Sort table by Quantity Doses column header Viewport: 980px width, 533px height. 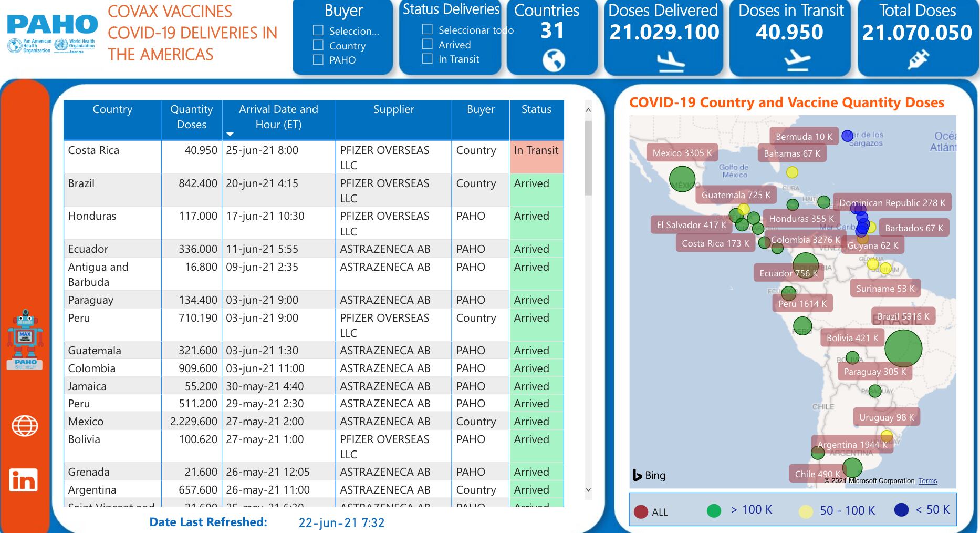(x=191, y=117)
